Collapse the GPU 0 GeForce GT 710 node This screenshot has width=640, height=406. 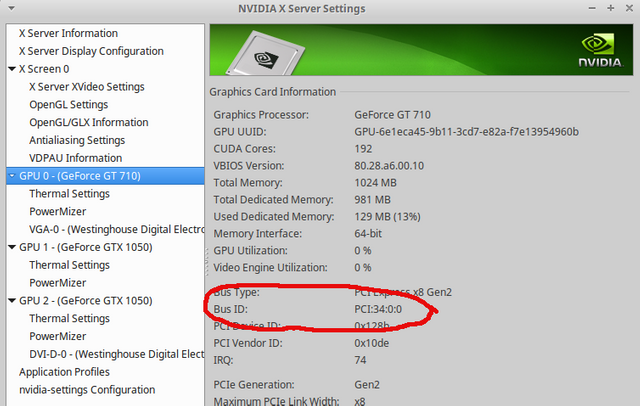pos(11,176)
